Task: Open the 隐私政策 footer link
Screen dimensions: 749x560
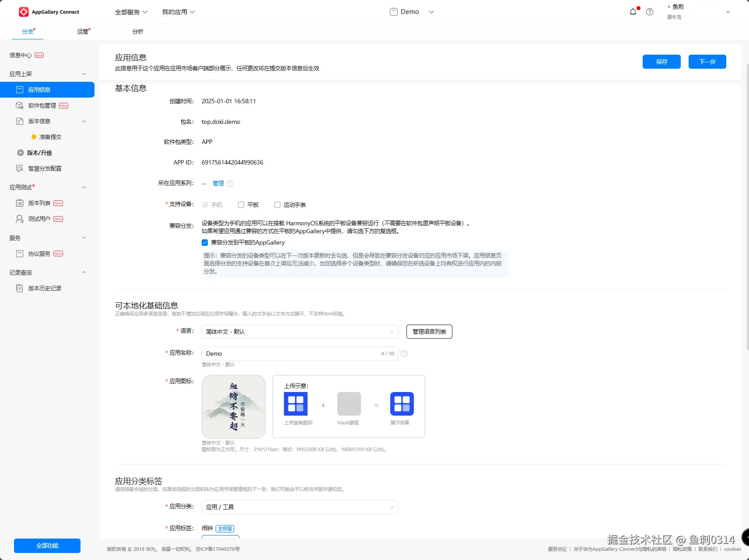Action: (682, 549)
